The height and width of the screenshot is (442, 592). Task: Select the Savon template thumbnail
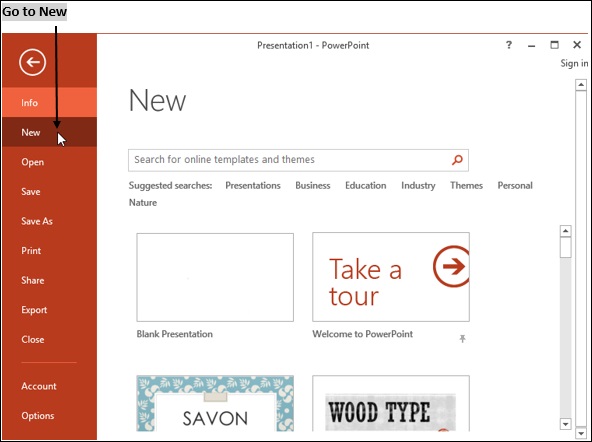tap(215, 403)
